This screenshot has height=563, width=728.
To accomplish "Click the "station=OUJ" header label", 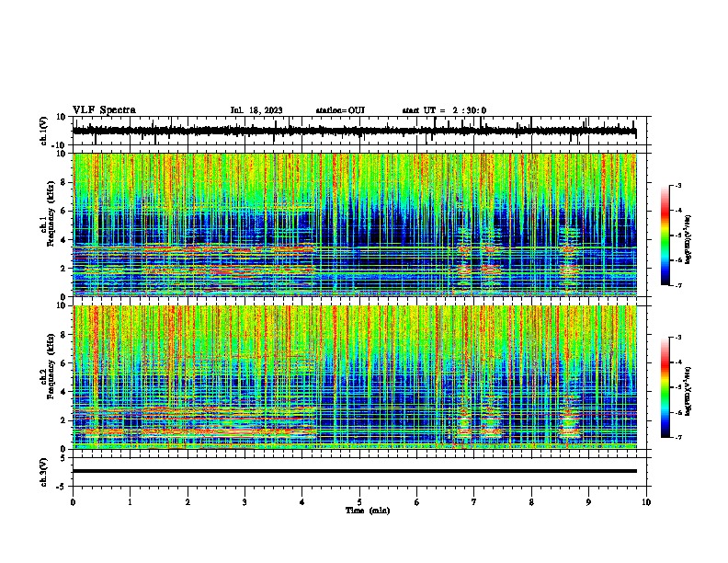I will (x=340, y=110).
